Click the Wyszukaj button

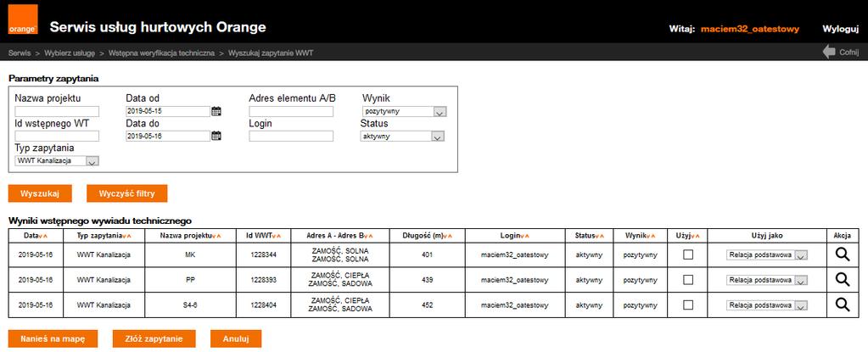(40, 193)
